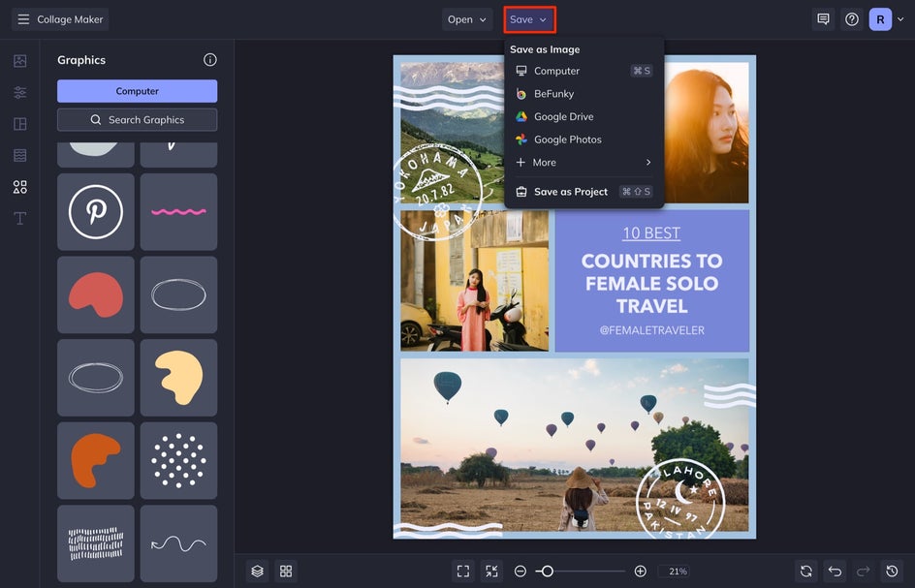
Task: Click the Computer upload button
Action: (x=137, y=91)
